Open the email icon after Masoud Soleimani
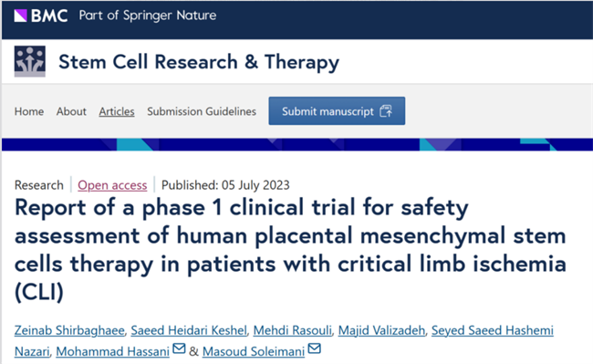The width and height of the screenshot is (593, 364). [314, 348]
